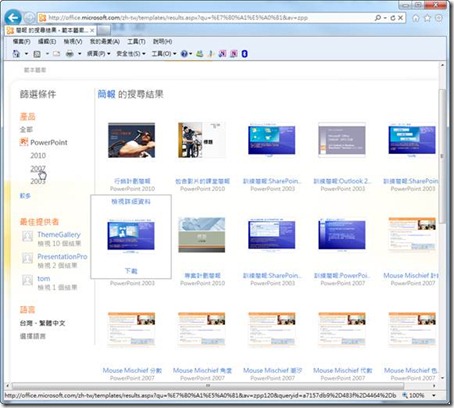Open the 檔案(F) menu
The width and height of the screenshot is (454, 408).
[21, 42]
